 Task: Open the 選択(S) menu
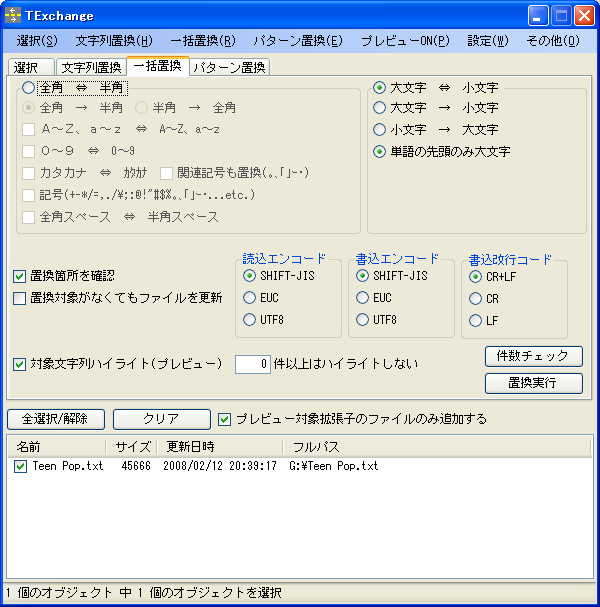pyautogui.click(x=37, y=41)
